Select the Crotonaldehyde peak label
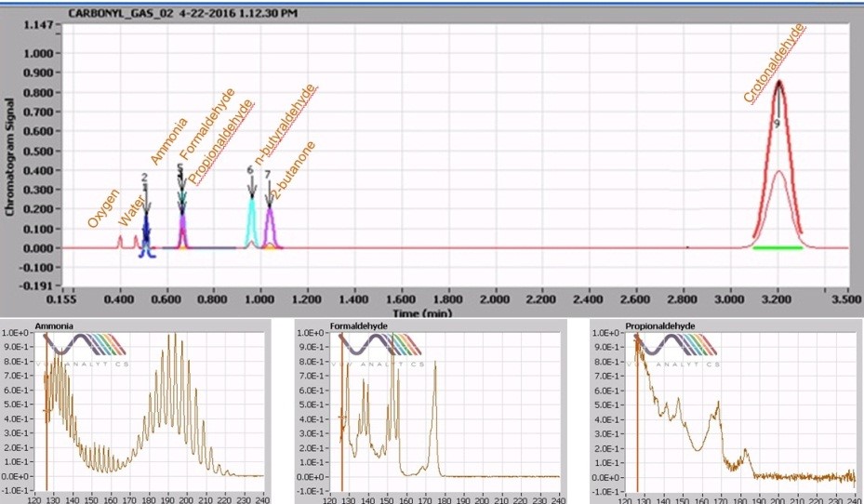Viewport: 864px width, 504px height. tap(774, 63)
